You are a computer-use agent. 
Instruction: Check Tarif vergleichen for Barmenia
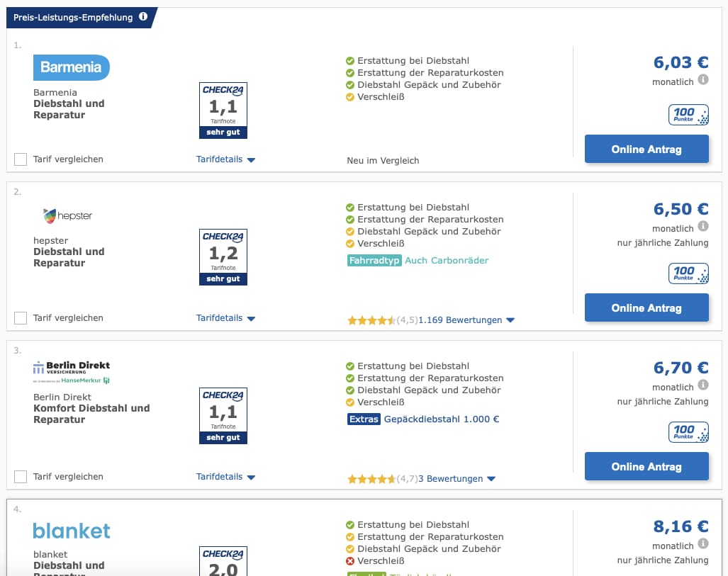coord(21,159)
